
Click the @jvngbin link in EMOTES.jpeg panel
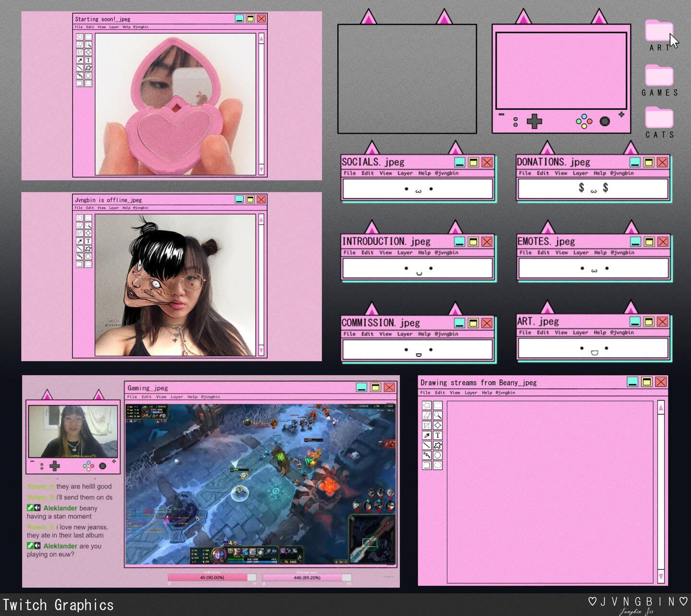[x=622, y=253]
